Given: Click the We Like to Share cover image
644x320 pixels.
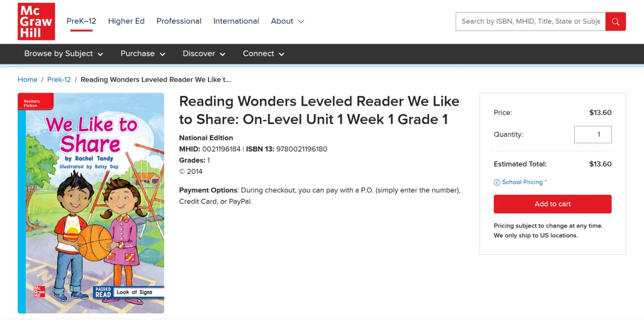Looking at the screenshot, I should click(91, 203).
